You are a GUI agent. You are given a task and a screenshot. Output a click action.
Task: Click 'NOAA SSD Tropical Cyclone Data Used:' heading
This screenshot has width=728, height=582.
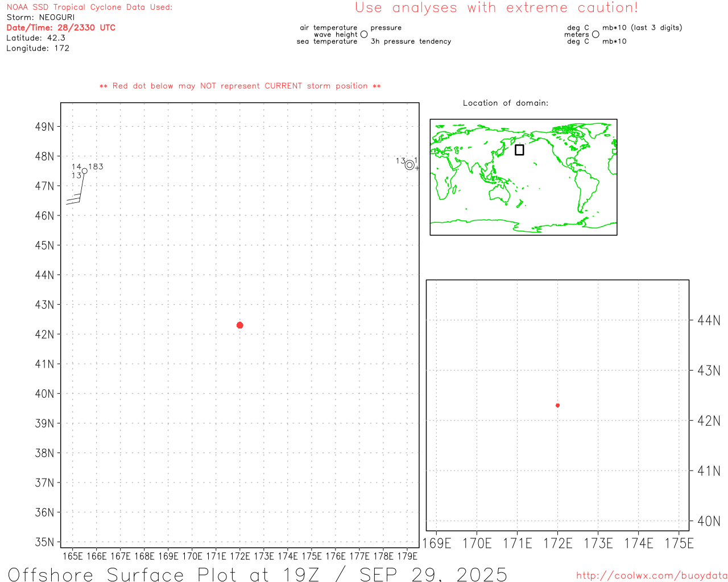(x=89, y=7)
